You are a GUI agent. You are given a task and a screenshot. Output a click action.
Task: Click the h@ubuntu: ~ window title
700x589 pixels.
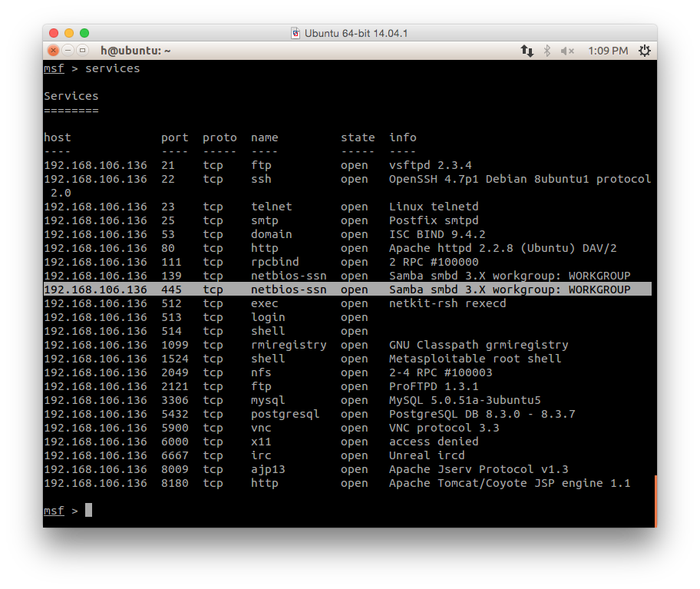pyautogui.click(x=135, y=51)
